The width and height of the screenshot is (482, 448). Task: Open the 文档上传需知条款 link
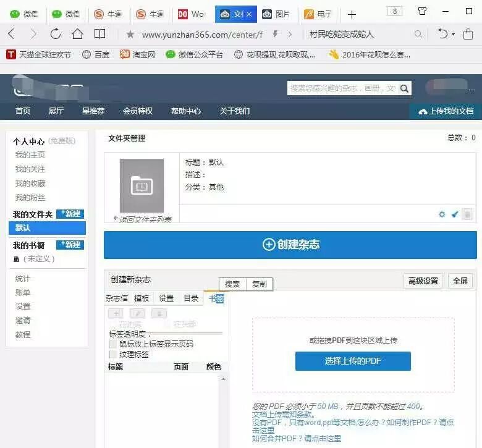283,415
